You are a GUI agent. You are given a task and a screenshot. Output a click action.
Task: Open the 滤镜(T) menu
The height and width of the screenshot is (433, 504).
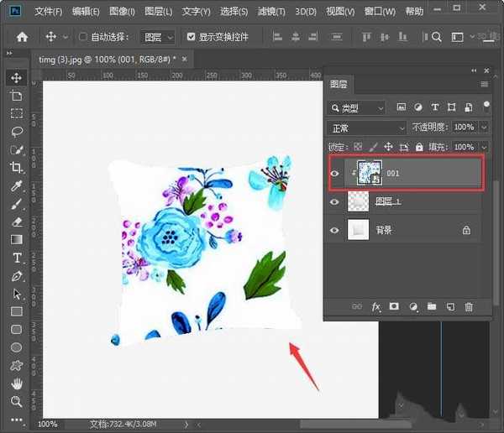coord(269,12)
